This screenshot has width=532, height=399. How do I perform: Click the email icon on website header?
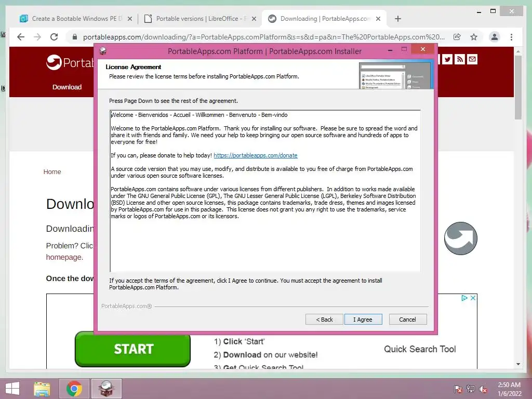click(472, 59)
